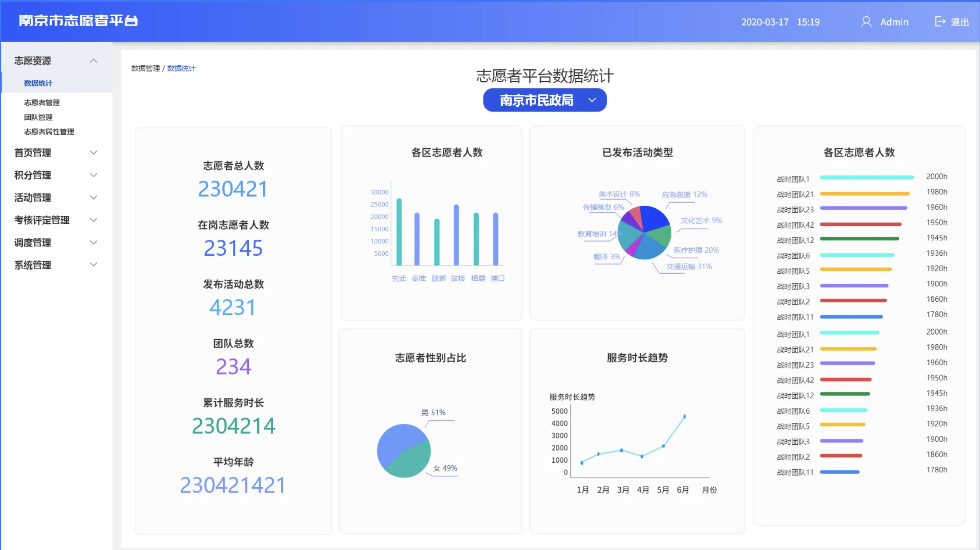Click the logout arrow icon
The image size is (980, 550).
(x=940, y=21)
